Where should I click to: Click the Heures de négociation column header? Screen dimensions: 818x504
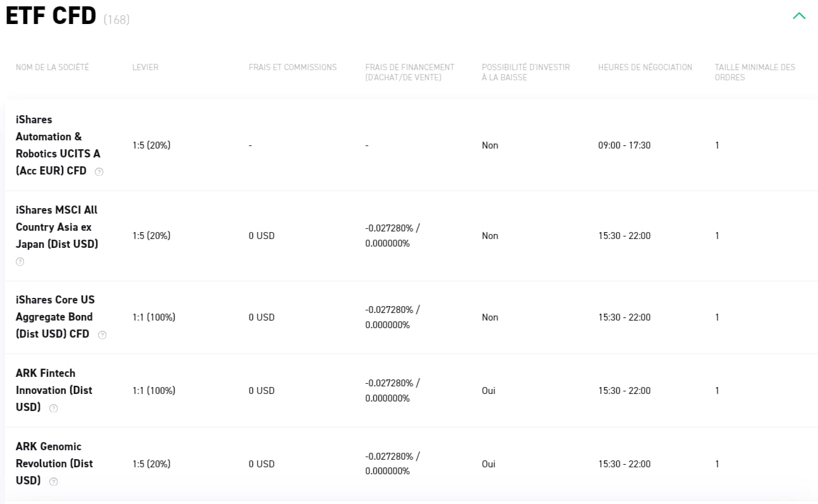point(645,67)
